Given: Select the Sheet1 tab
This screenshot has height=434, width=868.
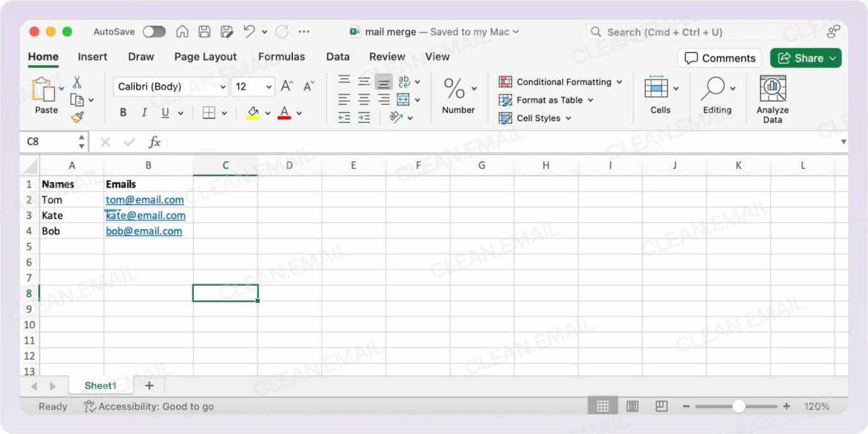Looking at the screenshot, I should [x=100, y=385].
